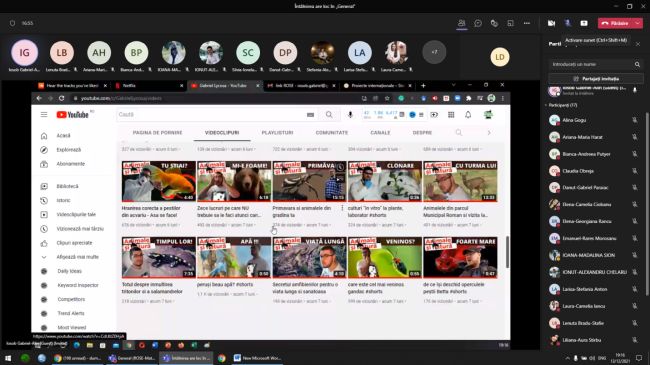The width and height of the screenshot is (650, 365).
Task: Click the red Leave meeting button
Action: pyautogui.click(x=616, y=23)
